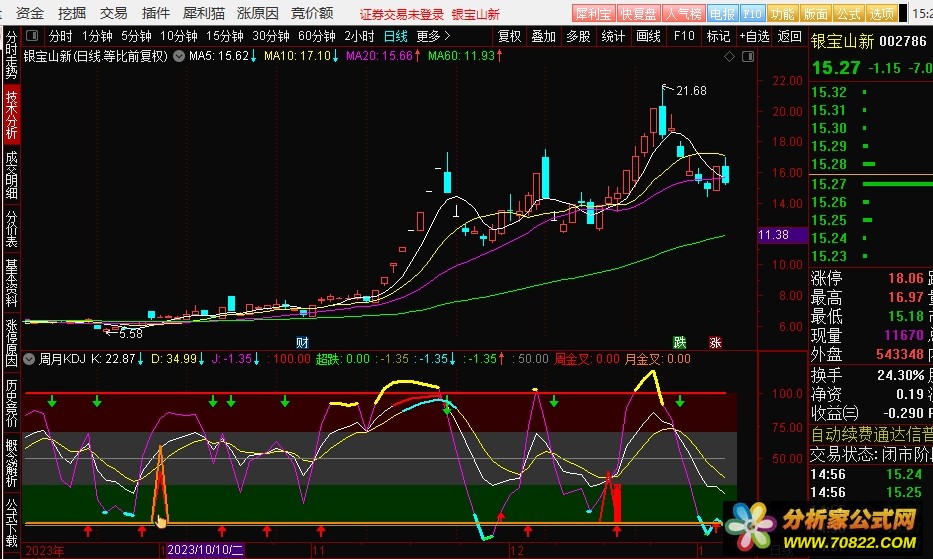The image size is (933, 559).
Task: Click the green 跌 marker icon
Action: point(680,342)
